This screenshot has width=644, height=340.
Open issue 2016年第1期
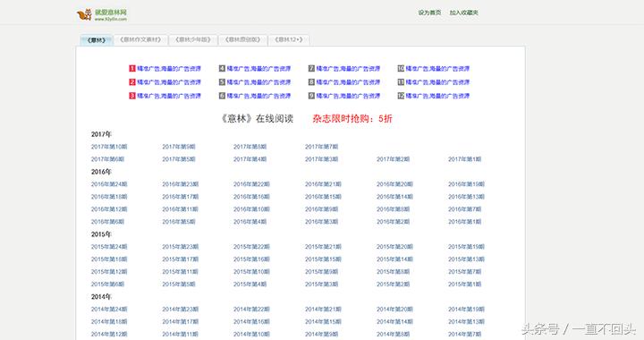464,222
